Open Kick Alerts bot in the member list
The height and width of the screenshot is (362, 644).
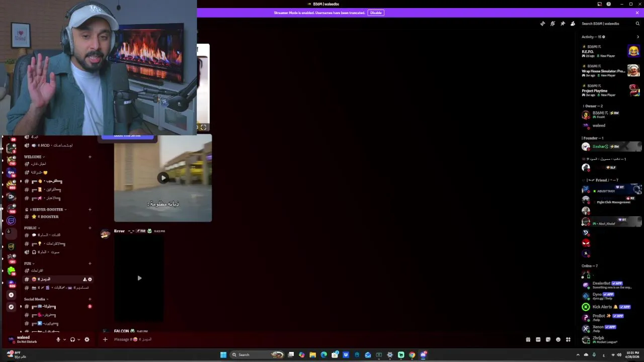pyautogui.click(x=611, y=307)
